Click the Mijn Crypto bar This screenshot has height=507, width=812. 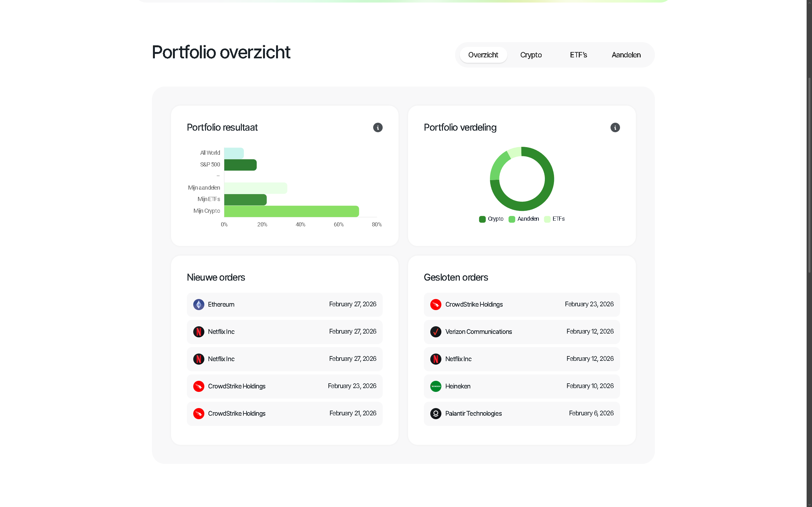tap(291, 211)
